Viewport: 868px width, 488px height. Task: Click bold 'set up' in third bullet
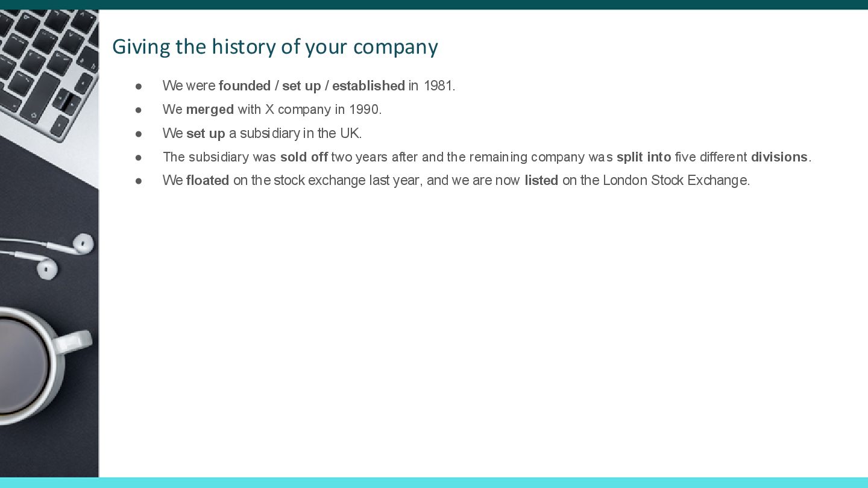(x=206, y=133)
